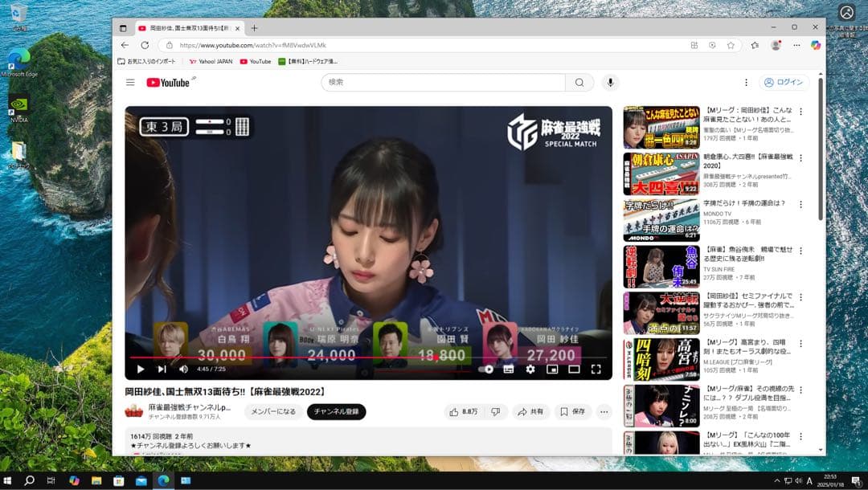868x490 pixels.
Task: Click the ログイン sign-in button
Action: pyautogui.click(x=784, y=83)
